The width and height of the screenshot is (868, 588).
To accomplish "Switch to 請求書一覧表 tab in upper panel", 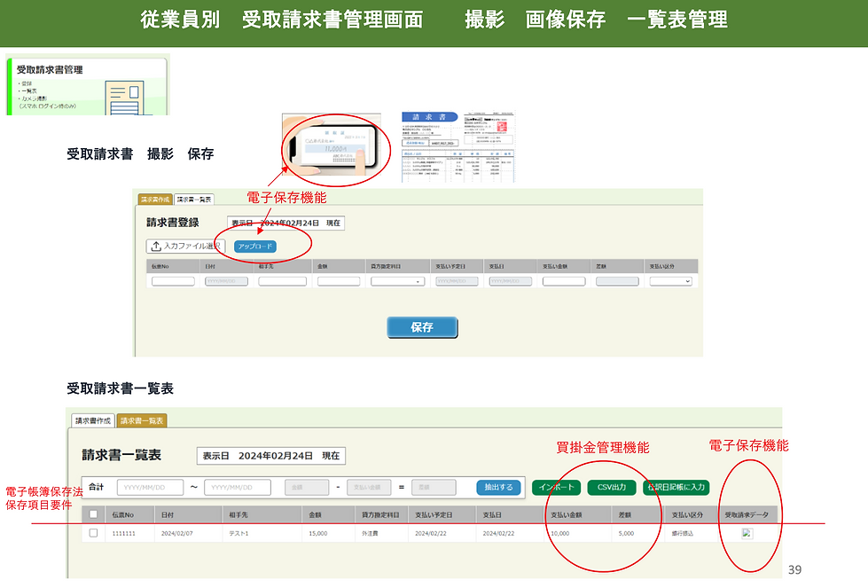I will point(194,200).
